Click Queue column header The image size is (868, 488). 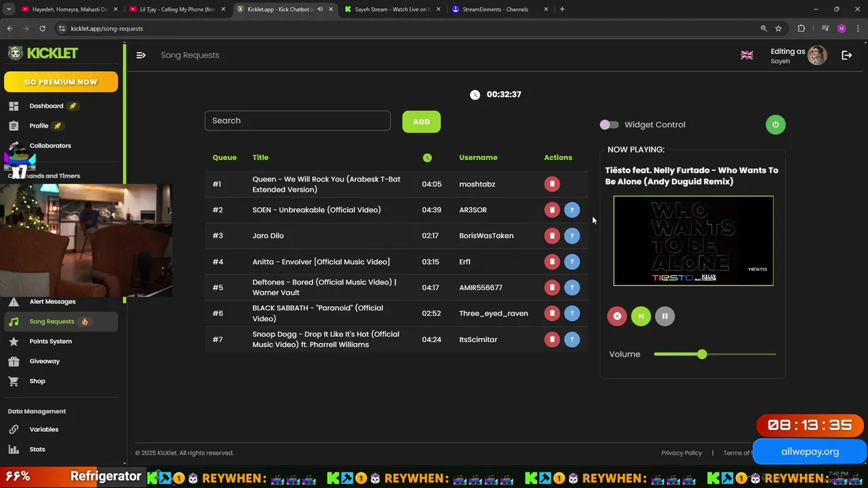tap(224, 157)
